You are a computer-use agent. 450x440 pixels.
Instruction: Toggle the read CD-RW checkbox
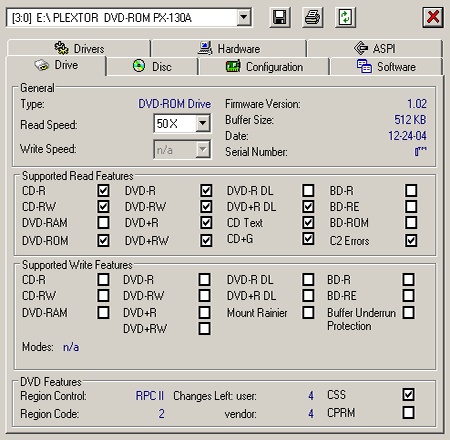[x=103, y=207]
